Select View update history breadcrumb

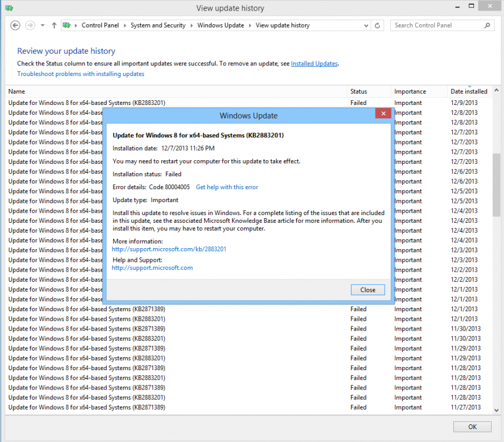[283, 25]
